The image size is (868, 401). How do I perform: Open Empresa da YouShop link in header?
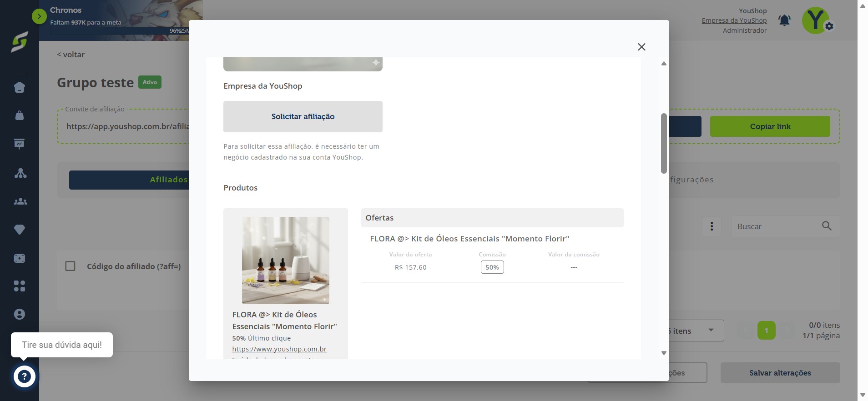pos(734,20)
